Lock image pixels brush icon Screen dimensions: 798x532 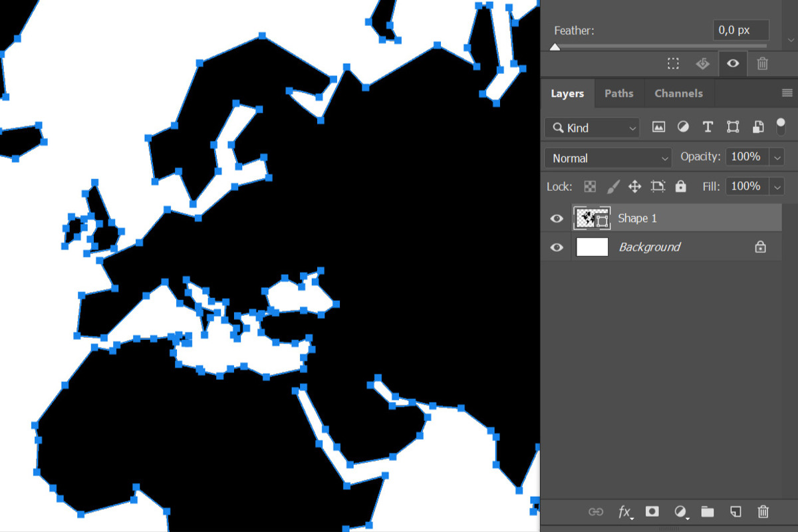tap(613, 187)
